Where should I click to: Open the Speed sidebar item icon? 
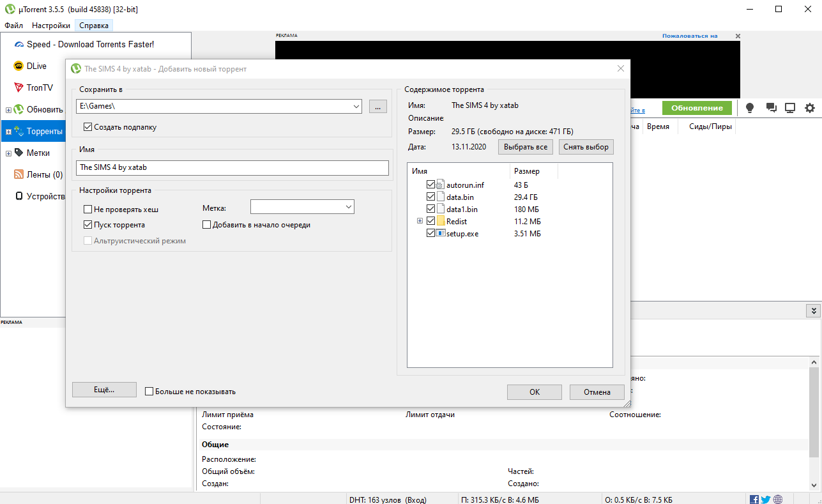click(x=19, y=45)
